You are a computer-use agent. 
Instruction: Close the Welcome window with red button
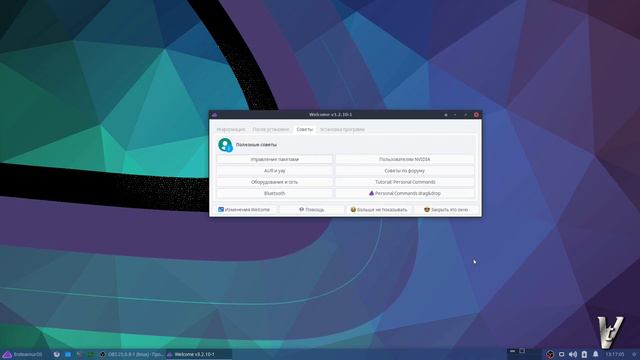[476, 115]
